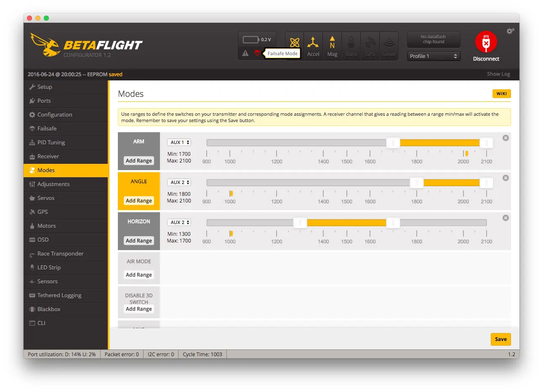Click the settings gear icon at top right

[510, 31]
